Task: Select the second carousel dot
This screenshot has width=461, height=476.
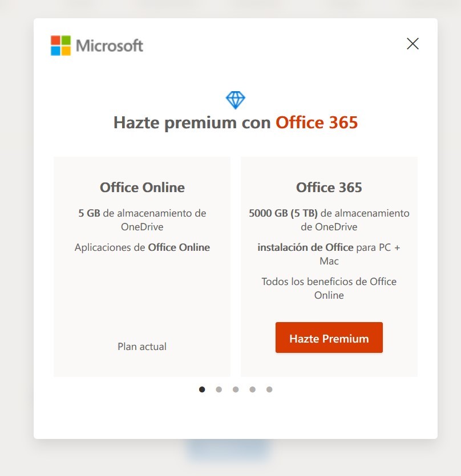Action: [x=219, y=389]
